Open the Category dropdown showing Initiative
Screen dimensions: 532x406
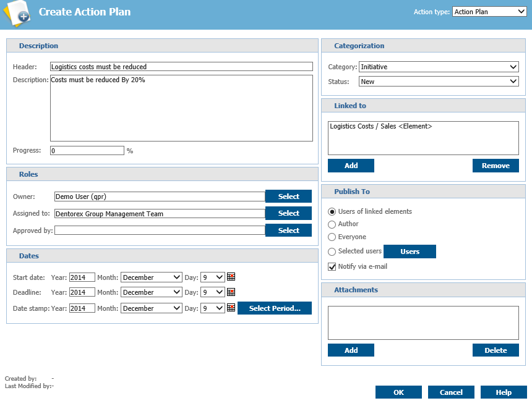click(x=438, y=67)
